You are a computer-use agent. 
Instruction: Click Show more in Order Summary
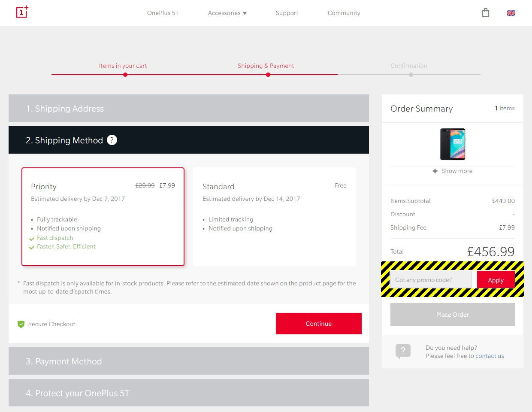457,171
